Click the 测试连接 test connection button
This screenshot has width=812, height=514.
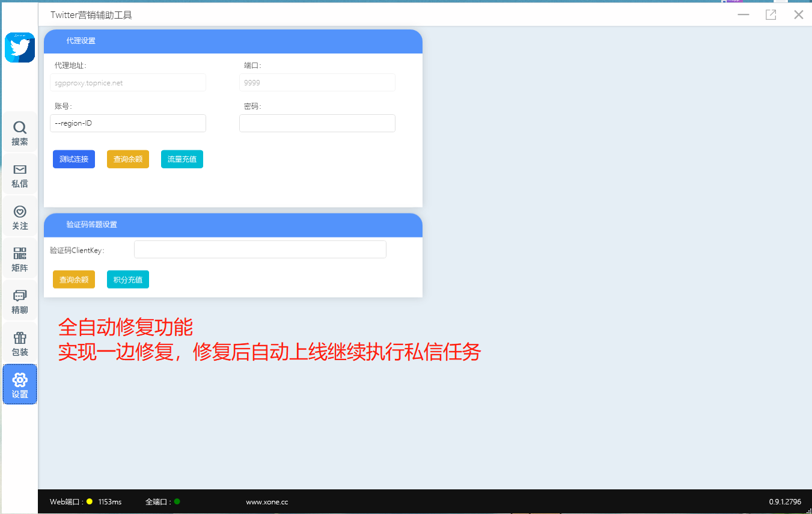[74, 159]
